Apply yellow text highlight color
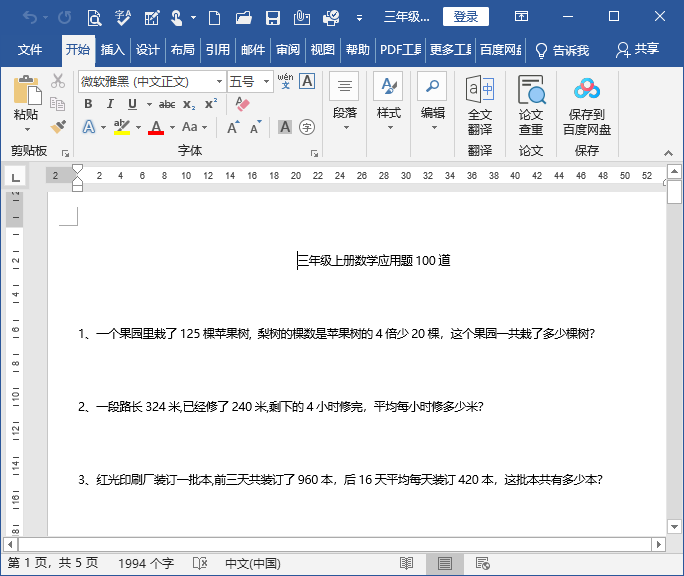The image size is (684, 576). point(122,127)
